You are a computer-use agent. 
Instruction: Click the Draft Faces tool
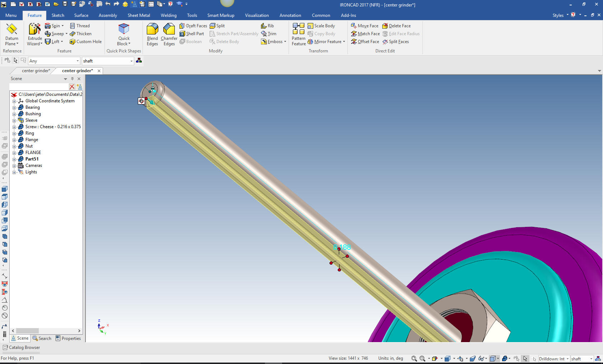point(193,26)
